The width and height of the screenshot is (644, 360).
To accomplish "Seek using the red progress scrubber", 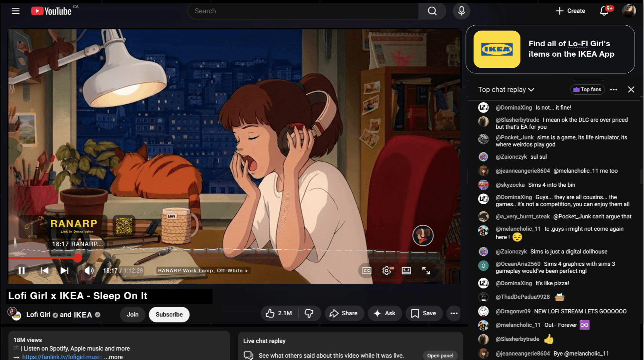I will click(x=78, y=258).
